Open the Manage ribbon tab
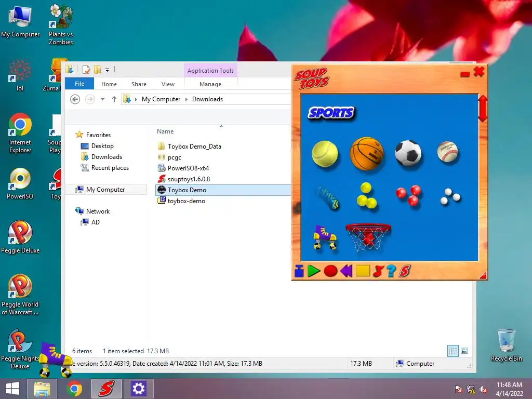532x399 pixels. click(x=210, y=84)
